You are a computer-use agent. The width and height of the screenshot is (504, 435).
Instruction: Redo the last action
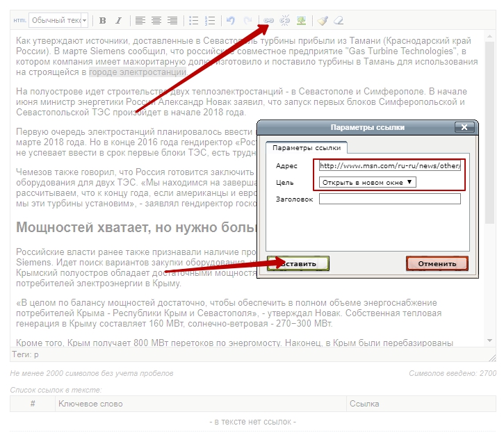pyautogui.click(x=247, y=21)
